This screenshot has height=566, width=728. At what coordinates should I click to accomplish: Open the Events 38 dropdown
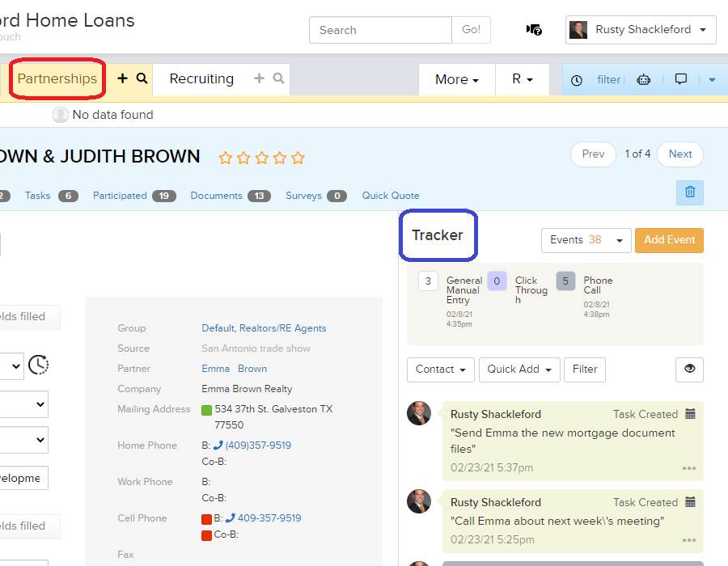[x=586, y=240]
